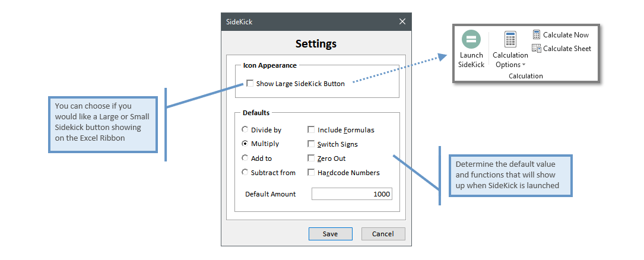
Task: Select the Divide by radio option
Action: tap(245, 130)
